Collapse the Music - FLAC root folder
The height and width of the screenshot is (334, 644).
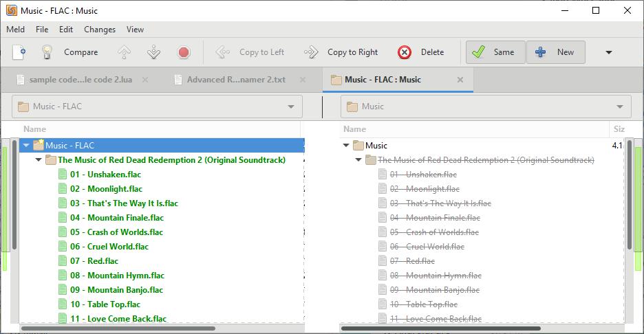click(x=26, y=145)
